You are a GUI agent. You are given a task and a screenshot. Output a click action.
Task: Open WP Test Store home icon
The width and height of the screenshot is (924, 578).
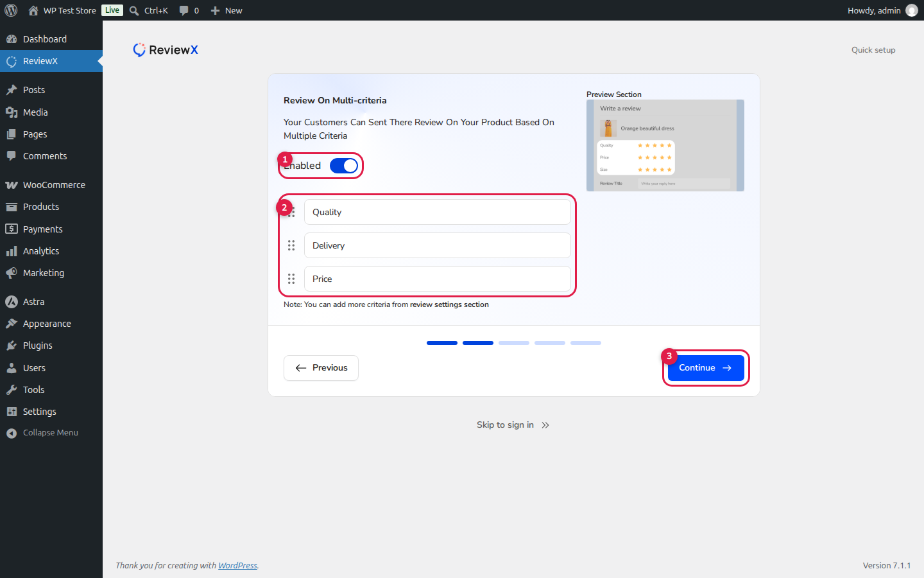pos(33,10)
